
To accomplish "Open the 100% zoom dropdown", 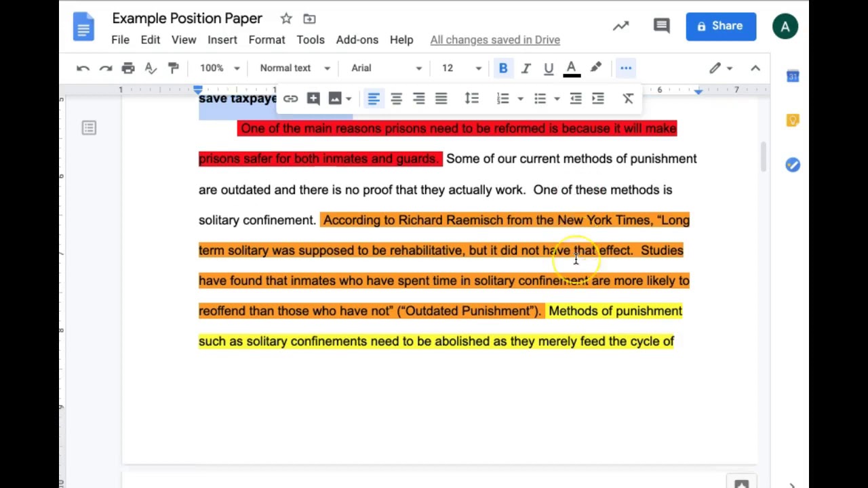I will click(x=220, y=68).
